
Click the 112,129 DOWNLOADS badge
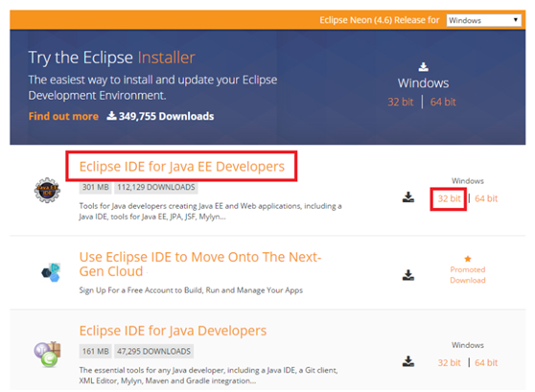(x=156, y=187)
